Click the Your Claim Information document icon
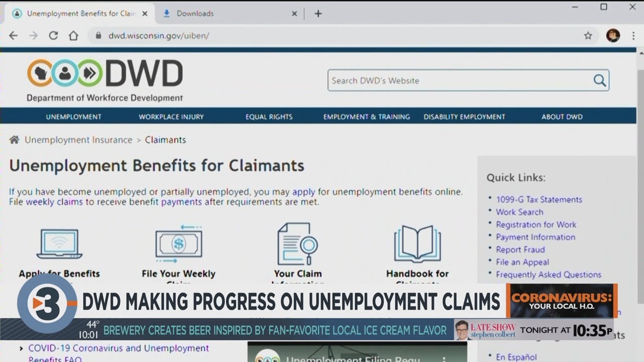644x362 pixels. (297, 244)
